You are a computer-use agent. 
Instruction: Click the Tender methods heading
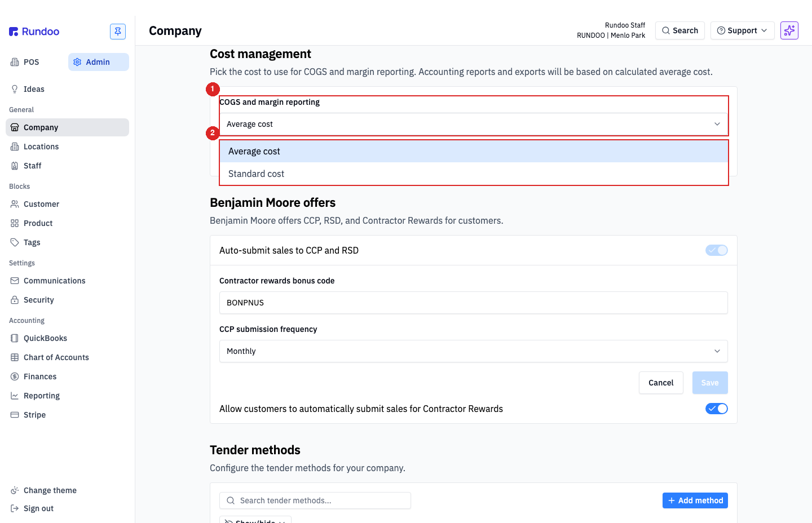pyautogui.click(x=255, y=450)
